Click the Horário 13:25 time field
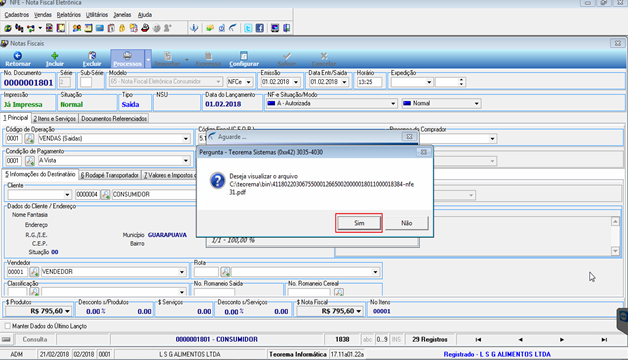This screenshot has width=628, height=360. (x=369, y=82)
